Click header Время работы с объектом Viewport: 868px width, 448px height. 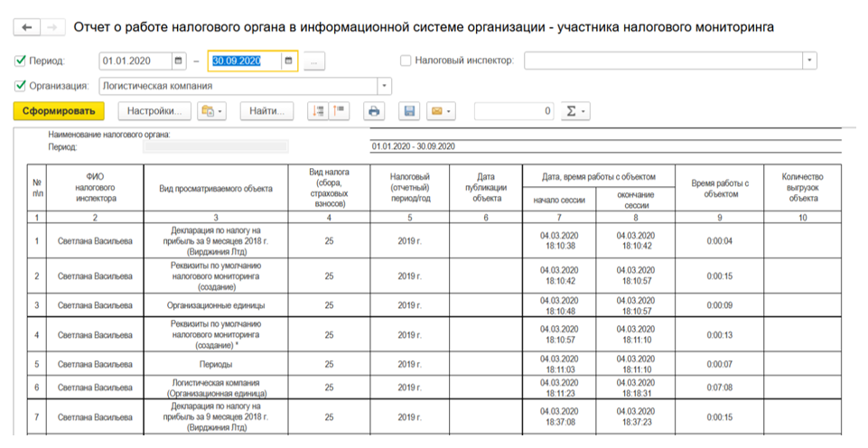[x=720, y=188]
